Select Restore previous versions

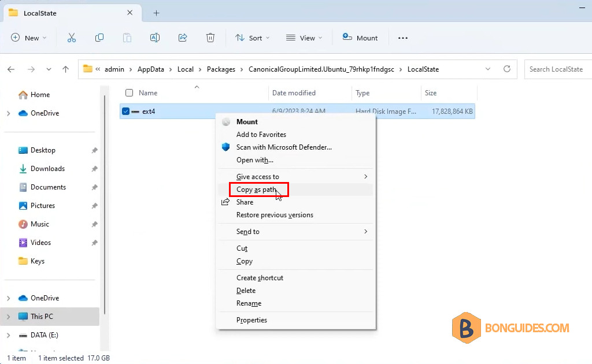(295, 215)
